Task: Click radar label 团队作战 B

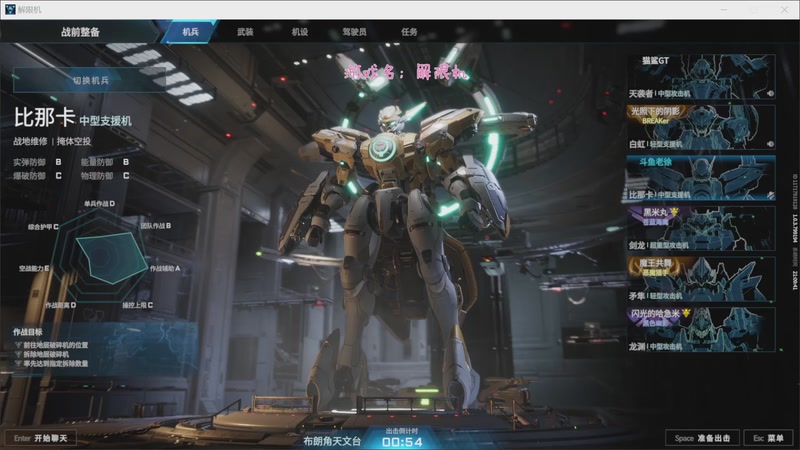Action: (156, 226)
